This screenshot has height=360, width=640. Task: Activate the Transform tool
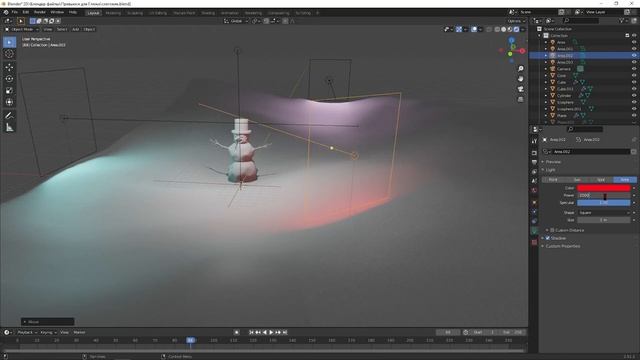pyautogui.click(x=9, y=102)
